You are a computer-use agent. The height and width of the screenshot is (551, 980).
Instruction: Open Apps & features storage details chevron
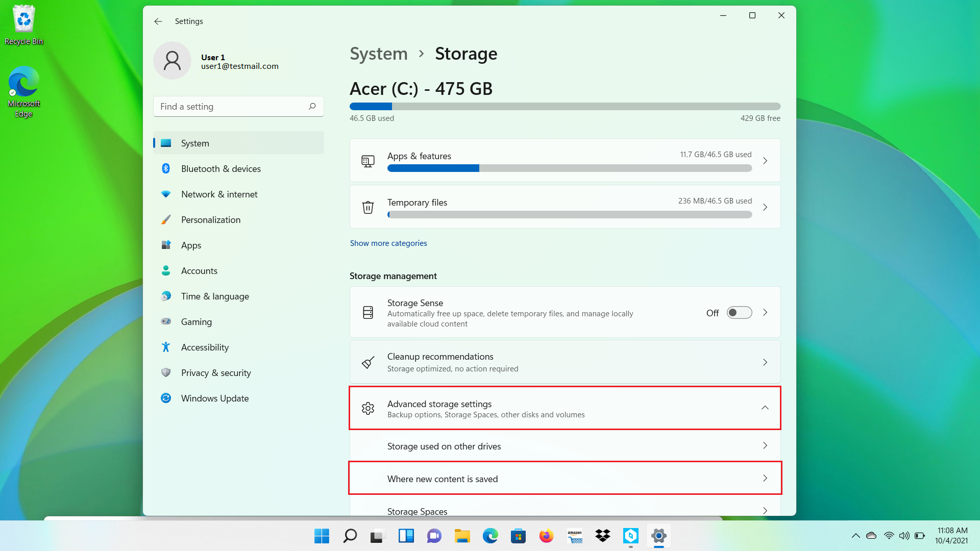pos(765,161)
